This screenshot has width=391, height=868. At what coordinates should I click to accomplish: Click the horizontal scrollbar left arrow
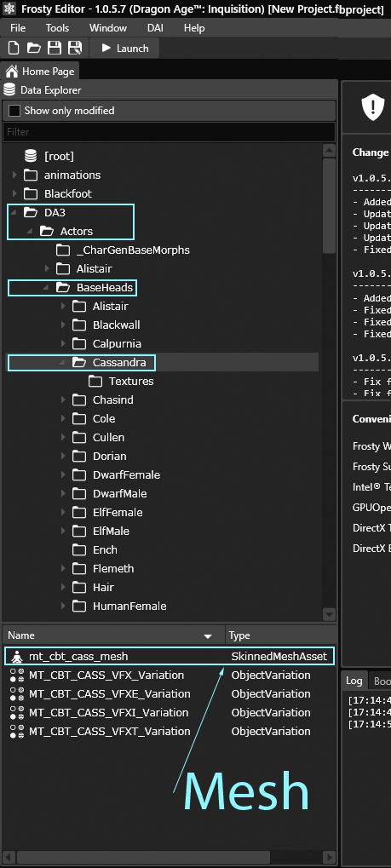click(10, 857)
